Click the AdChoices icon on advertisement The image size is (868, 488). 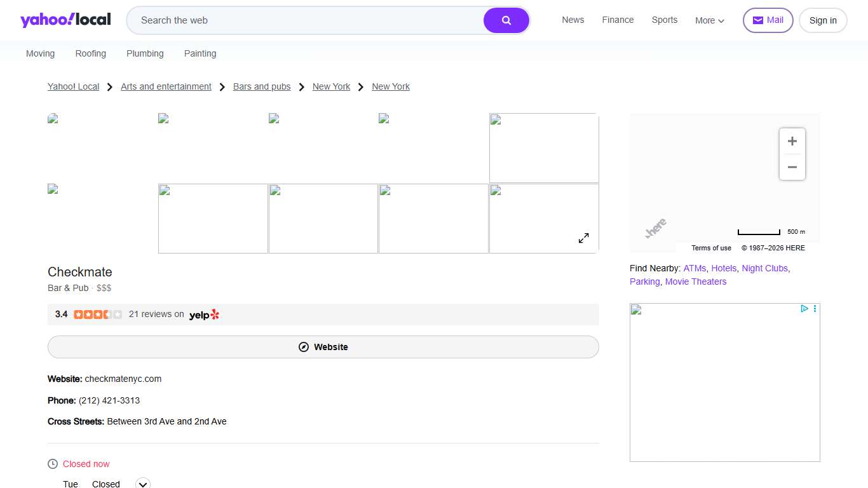point(804,309)
